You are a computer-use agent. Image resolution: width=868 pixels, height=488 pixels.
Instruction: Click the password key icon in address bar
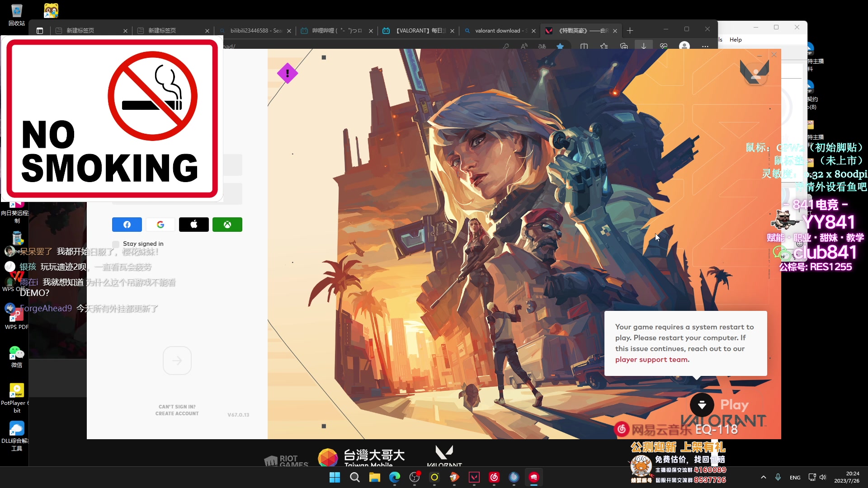(505, 47)
